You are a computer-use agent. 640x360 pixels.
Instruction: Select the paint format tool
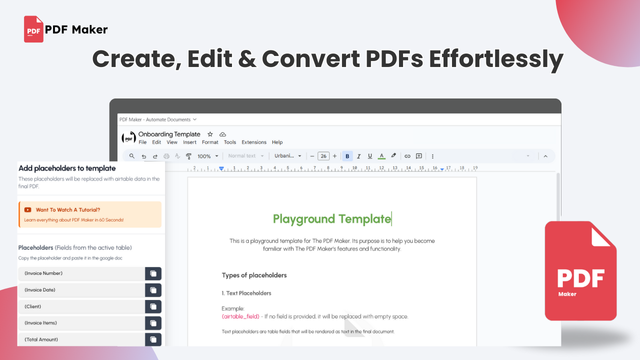pyautogui.click(x=189, y=156)
